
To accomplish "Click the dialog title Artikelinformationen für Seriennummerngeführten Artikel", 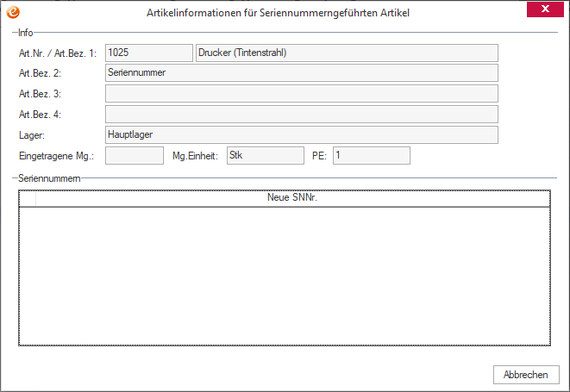I will click(278, 13).
